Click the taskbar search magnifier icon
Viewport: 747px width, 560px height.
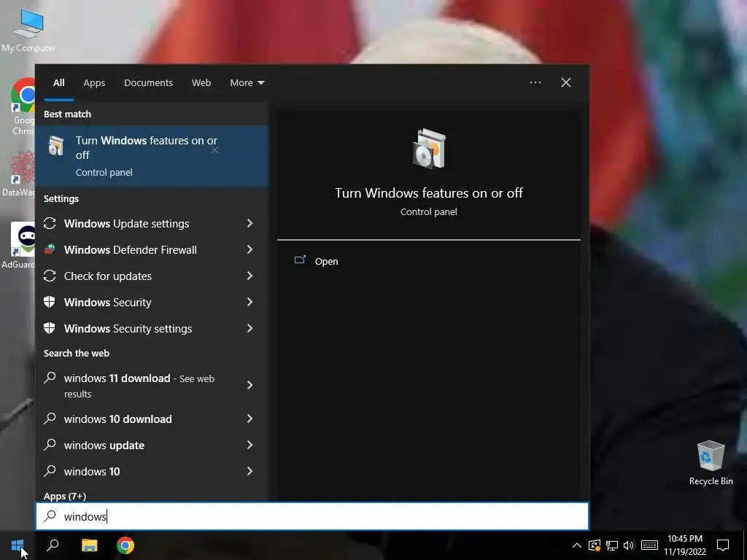click(53, 545)
